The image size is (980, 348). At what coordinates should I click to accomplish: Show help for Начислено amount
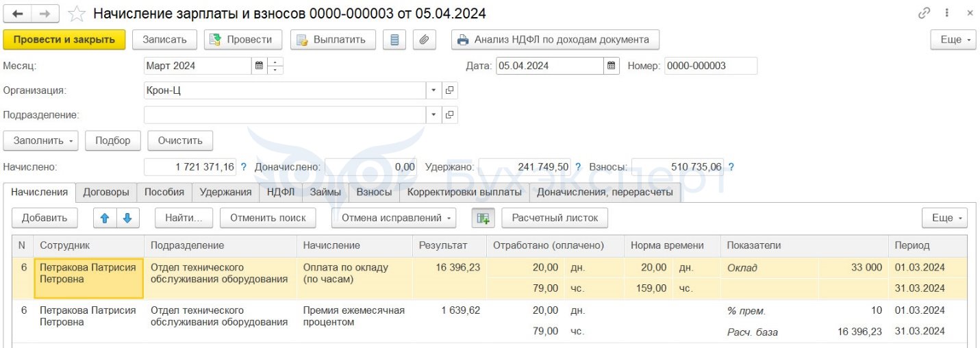(x=243, y=166)
